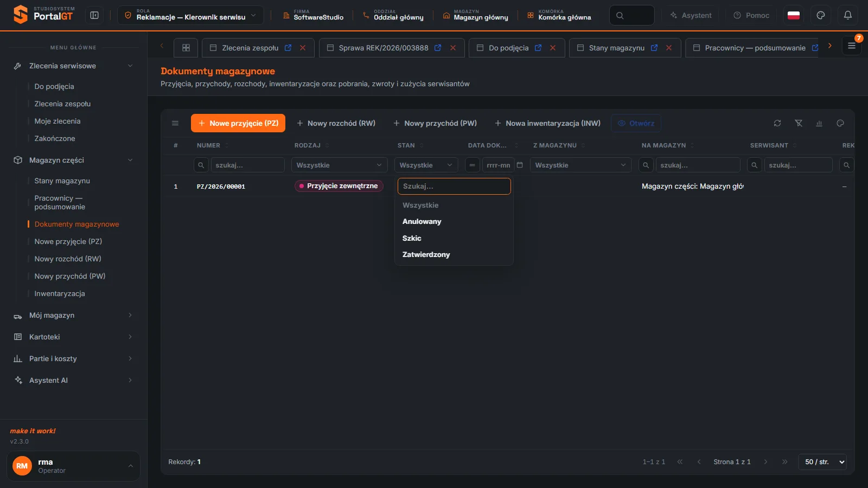Image resolution: width=868 pixels, height=488 pixels.
Task: Open Stany magazynu tab in new window
Action: [654, 48]
